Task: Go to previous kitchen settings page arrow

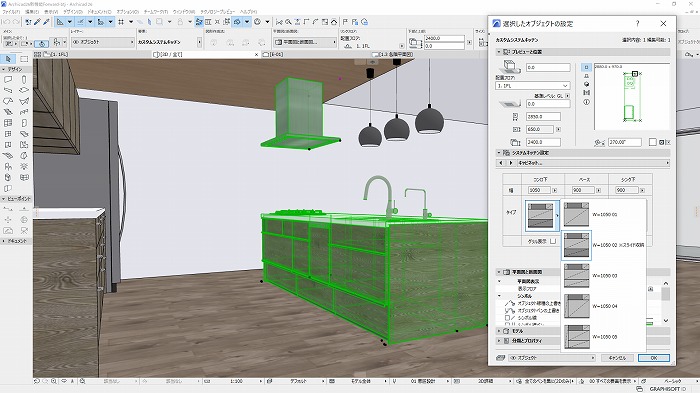Action: tap(501, 163)
